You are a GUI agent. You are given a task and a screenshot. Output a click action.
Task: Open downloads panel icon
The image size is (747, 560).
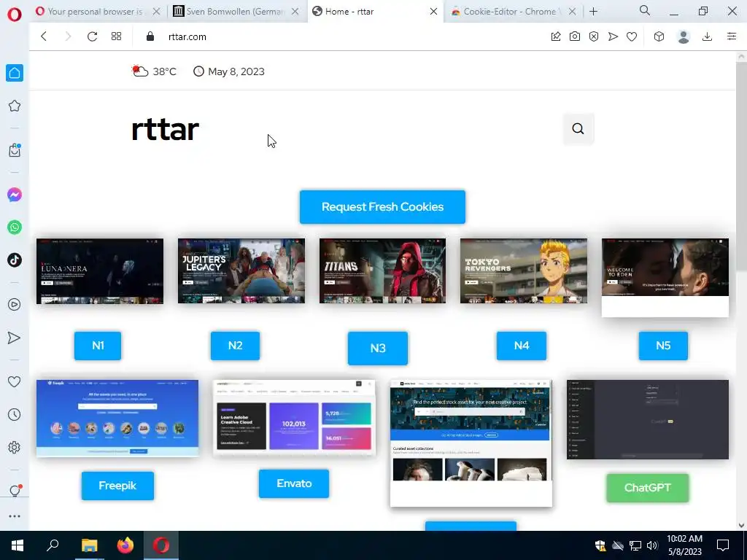click(x=707, y=36)
